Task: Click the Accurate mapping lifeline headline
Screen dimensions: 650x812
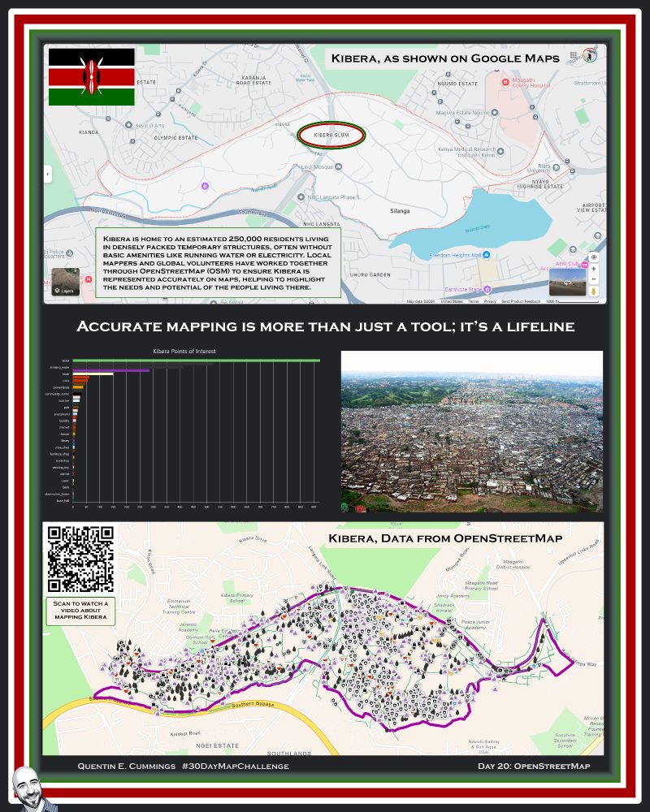Action: point(326,326)
